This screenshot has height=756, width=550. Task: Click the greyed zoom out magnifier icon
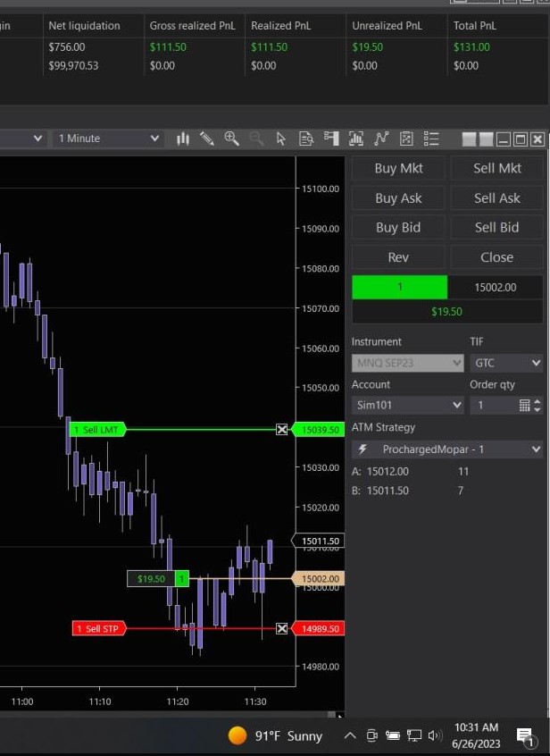point(256,139)
